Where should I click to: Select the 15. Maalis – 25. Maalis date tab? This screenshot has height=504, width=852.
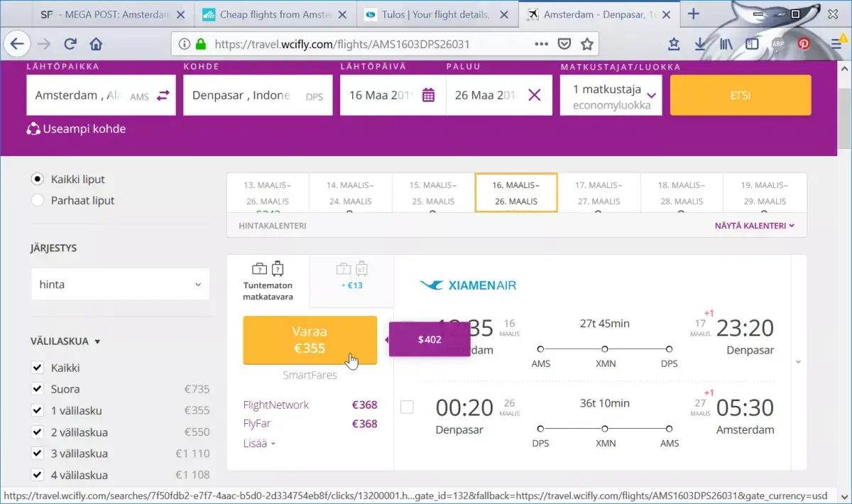coord(433,192)
